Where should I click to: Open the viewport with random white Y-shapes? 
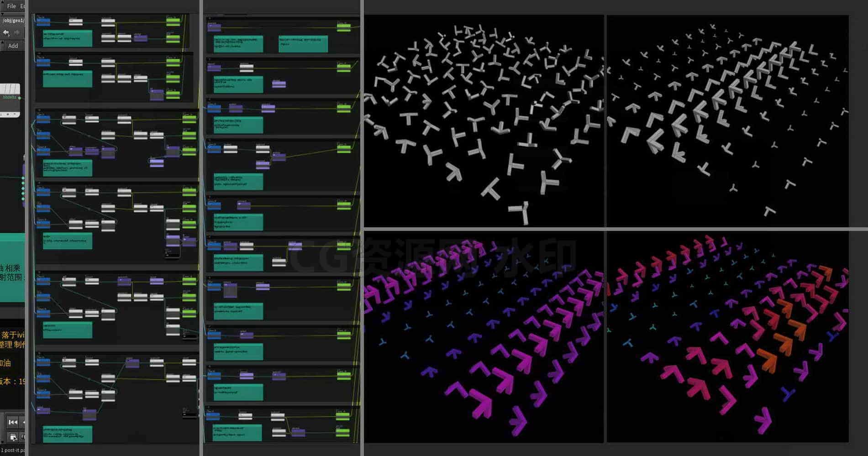(x=484, y=121)
